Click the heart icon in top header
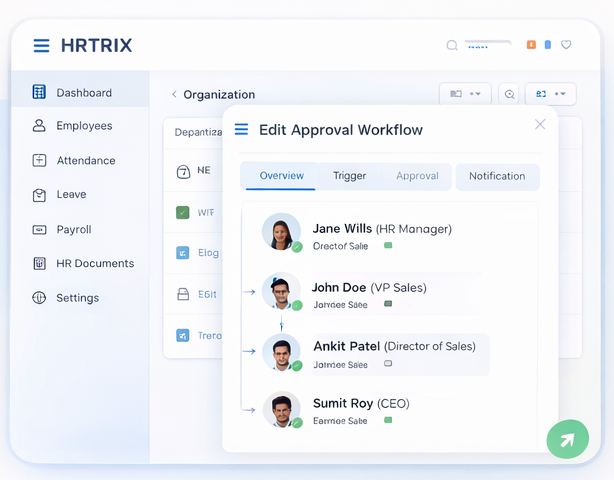Viewport: 614px width, 480px height. point(566,45)
